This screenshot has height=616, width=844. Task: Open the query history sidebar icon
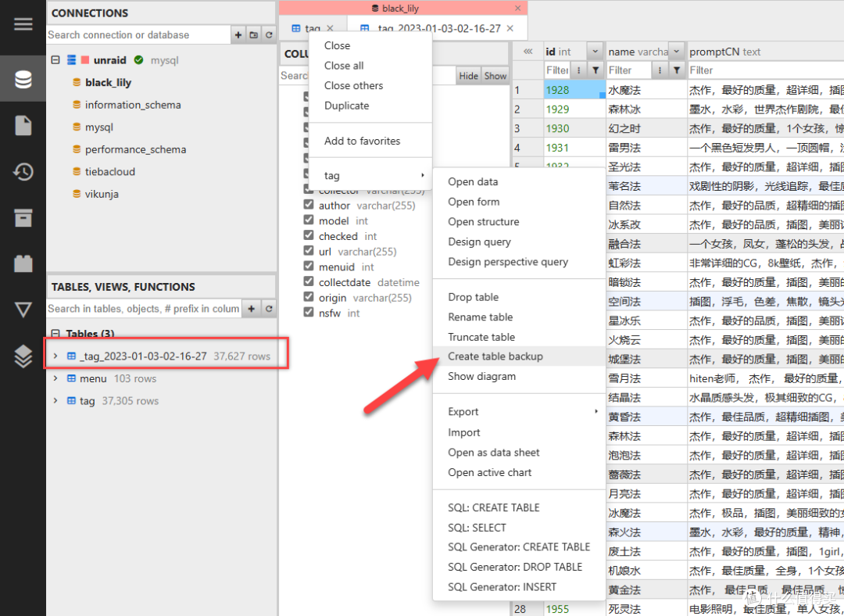click(x=23, y=171)
